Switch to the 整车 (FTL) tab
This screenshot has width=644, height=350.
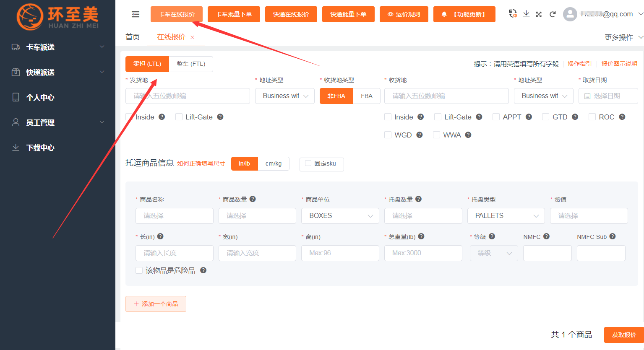[191, 64]
